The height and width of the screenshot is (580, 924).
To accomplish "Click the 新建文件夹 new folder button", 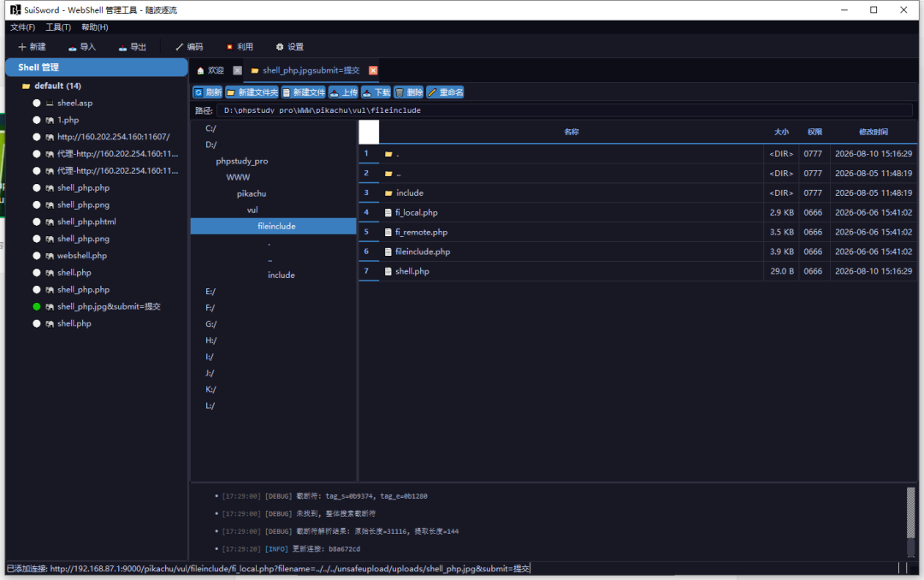I will pyautogui.click(x=252, y=92).
